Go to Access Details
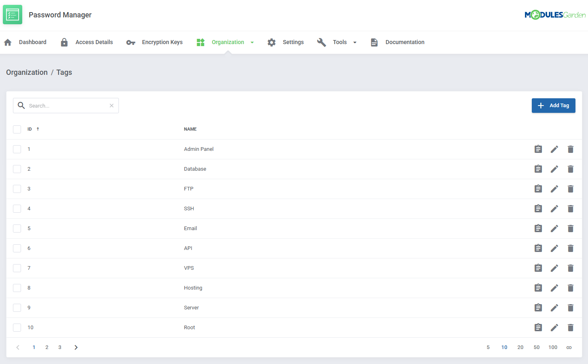The width and height of the screenshot is (588, 364). click(87, 42)
